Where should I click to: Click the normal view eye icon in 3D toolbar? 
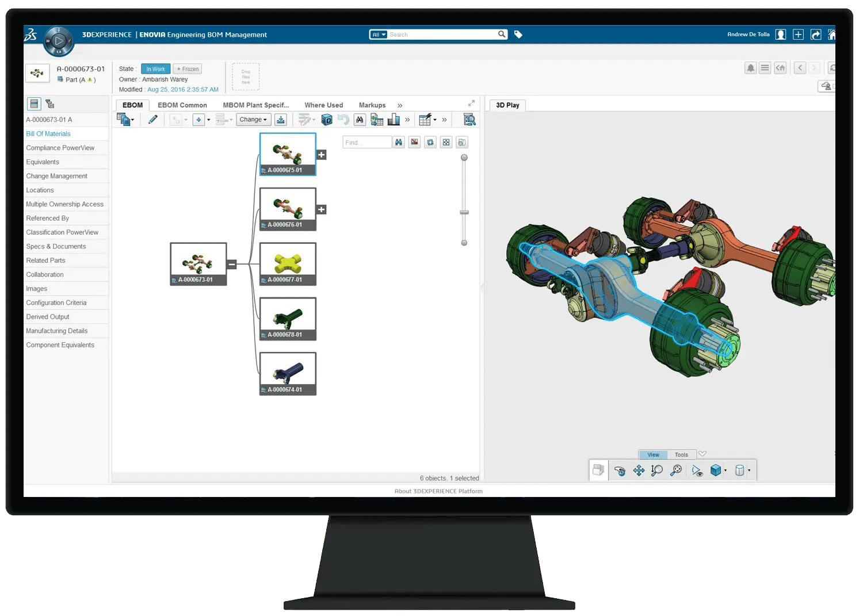coord(697,471)
